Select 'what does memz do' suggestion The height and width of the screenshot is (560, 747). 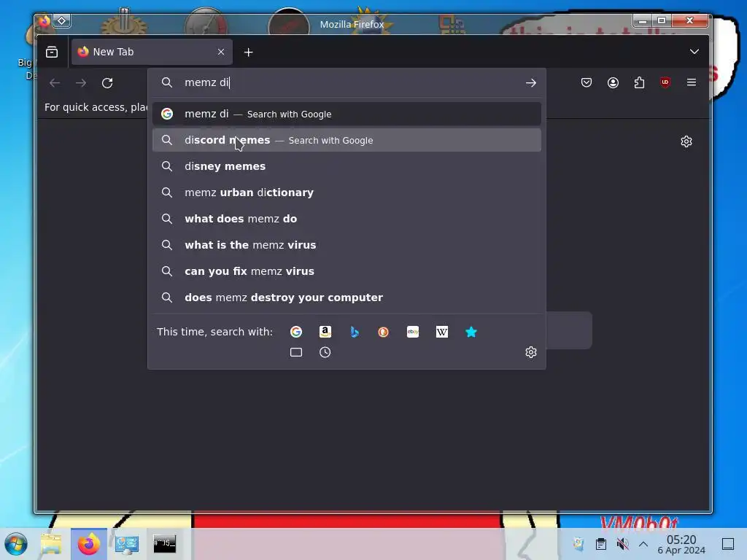tap(347, 219)
